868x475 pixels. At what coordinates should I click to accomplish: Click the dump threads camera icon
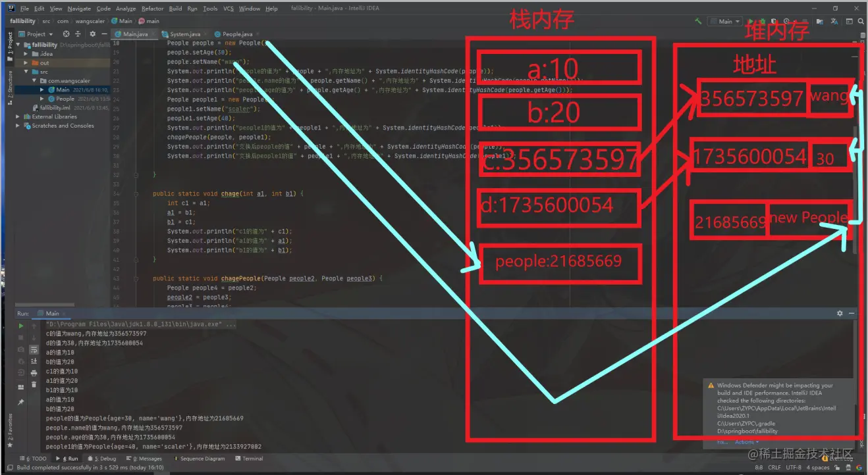(x=21, y=349)
